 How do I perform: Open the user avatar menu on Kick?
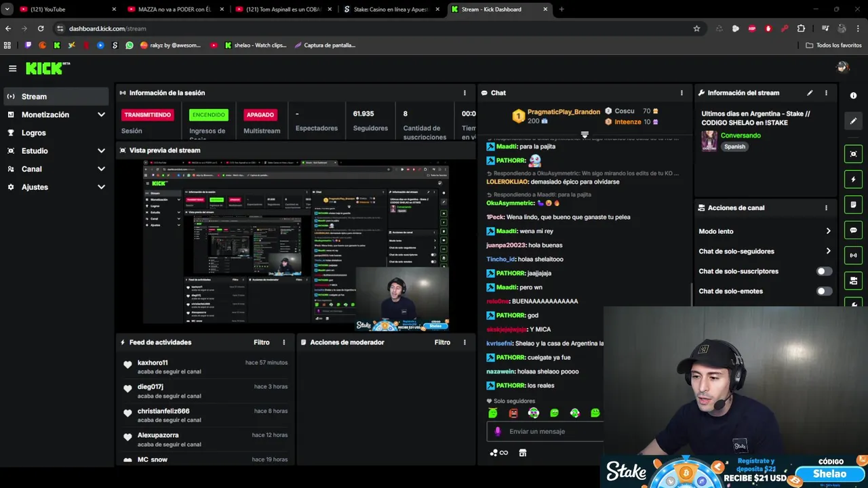(x=843, y=67)
